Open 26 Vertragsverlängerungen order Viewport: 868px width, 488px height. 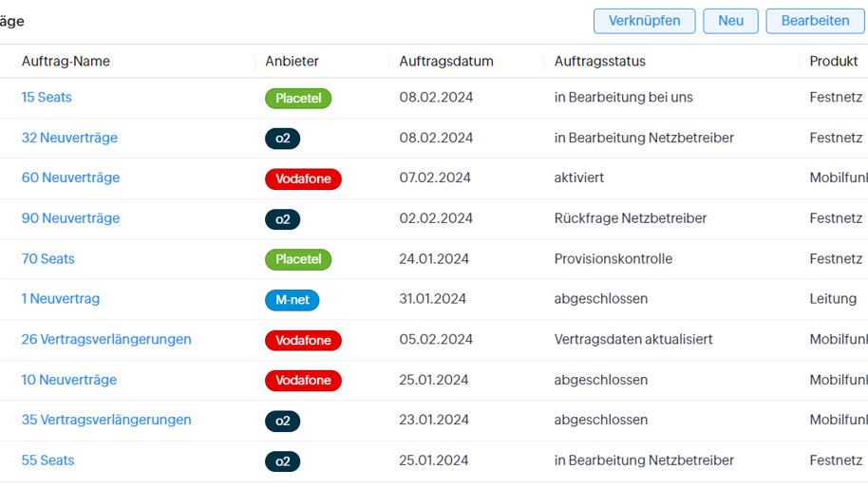pos(106,340)
